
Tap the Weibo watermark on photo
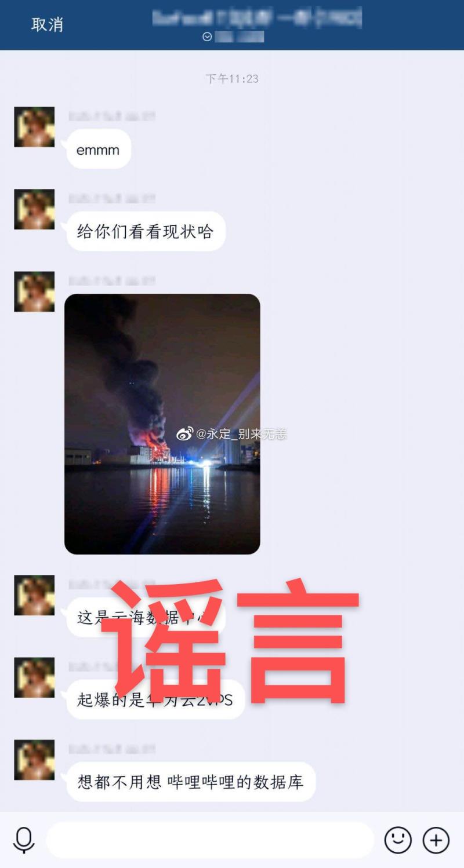(x=231, y=434)
